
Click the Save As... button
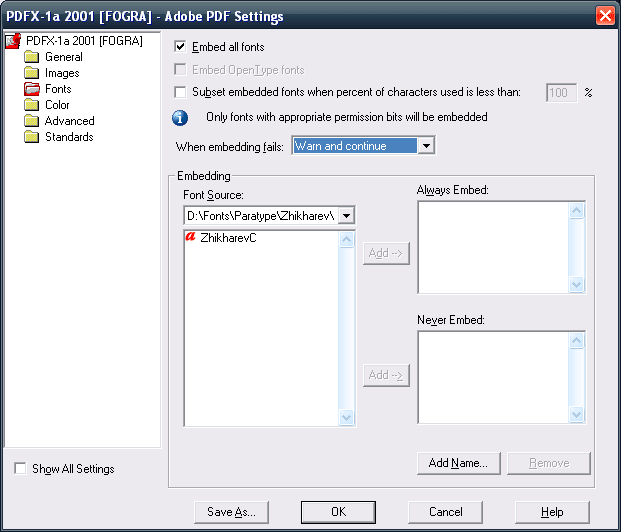pos(231,512)
